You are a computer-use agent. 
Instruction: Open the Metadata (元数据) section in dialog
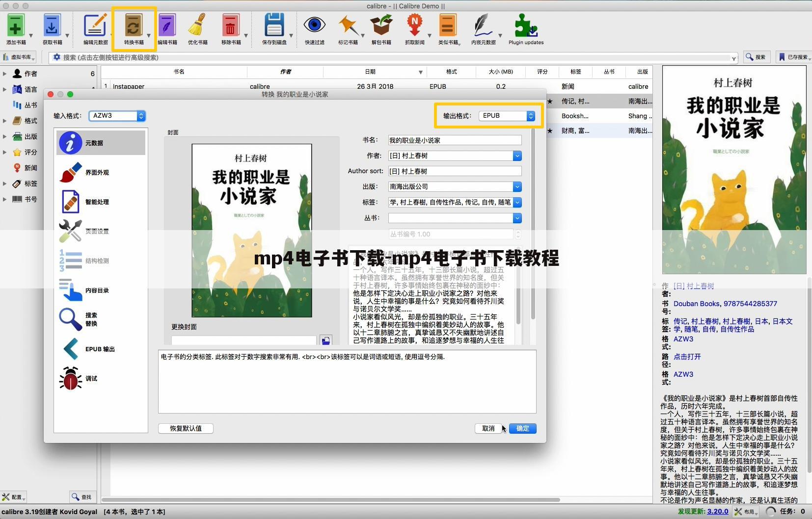click(x=101, y=143)
